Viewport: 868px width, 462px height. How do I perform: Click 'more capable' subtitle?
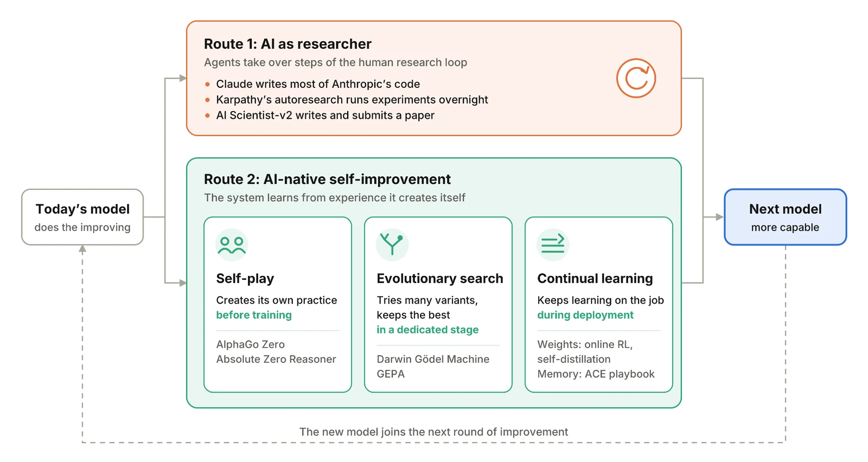click(785, 227)
